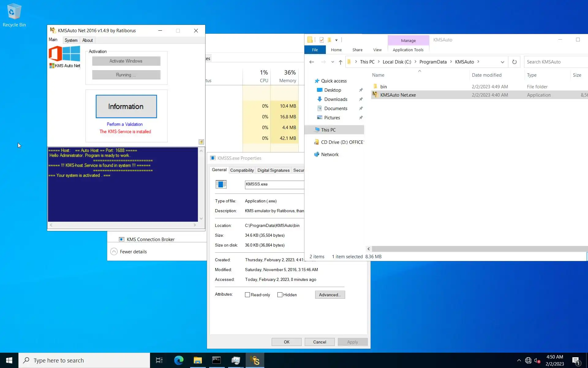Viewport: 588px width, 368px height.
Task: Click the Search KMSAuto input field
Action: pyautogui.click(x=554, y=62)
